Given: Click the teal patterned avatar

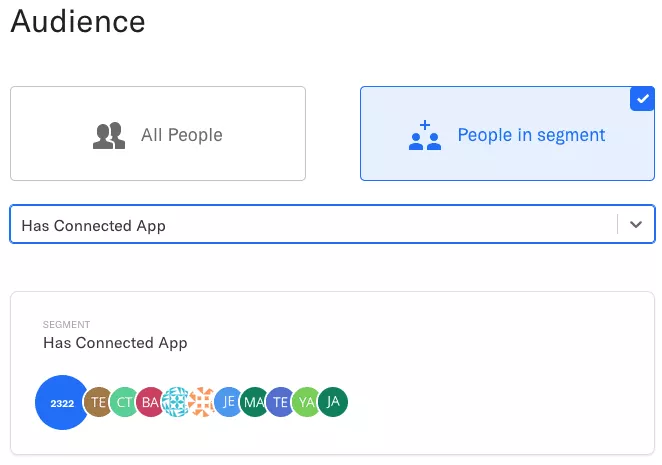Looking at the screenshot, I should 176,402.
